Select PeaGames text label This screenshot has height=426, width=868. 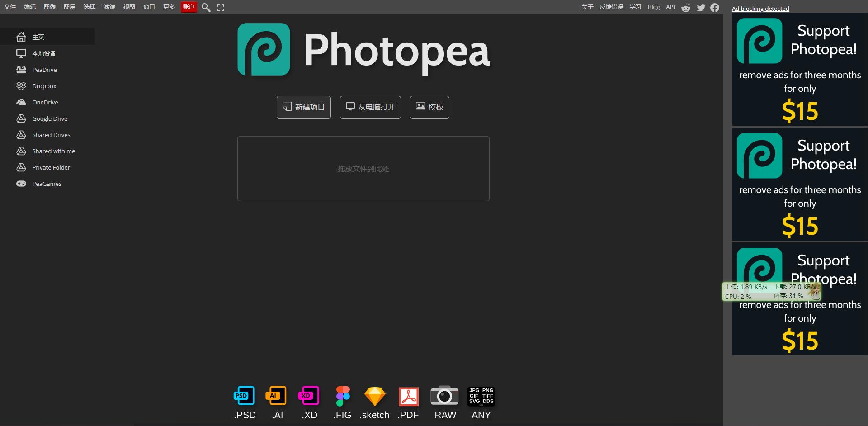coord(47,184)
